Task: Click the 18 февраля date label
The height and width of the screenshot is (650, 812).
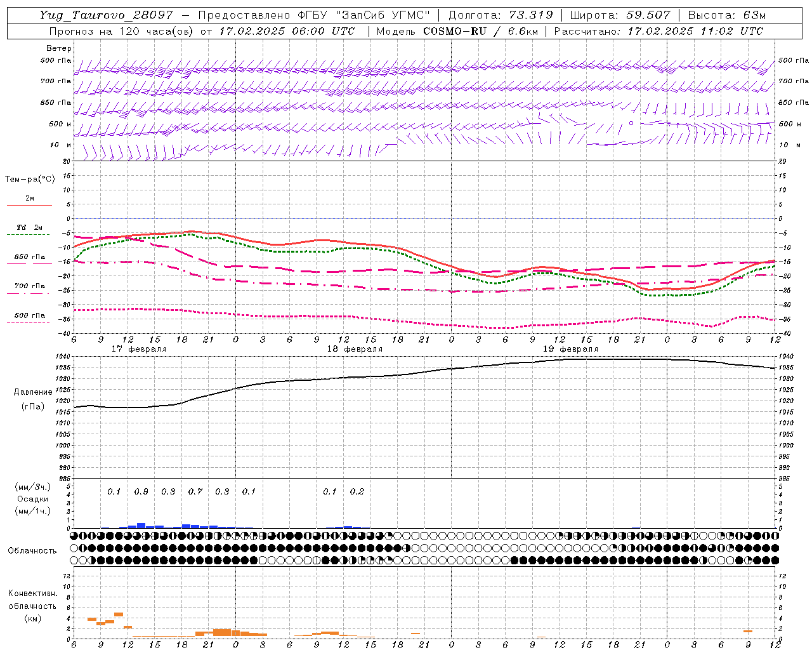Action: [x=355, y=349]
